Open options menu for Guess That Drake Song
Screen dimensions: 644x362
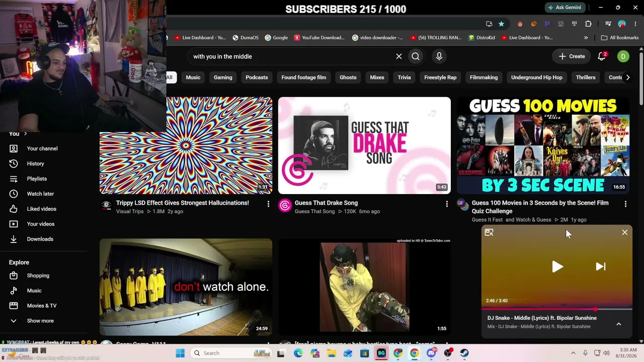(x=447, y=204)
